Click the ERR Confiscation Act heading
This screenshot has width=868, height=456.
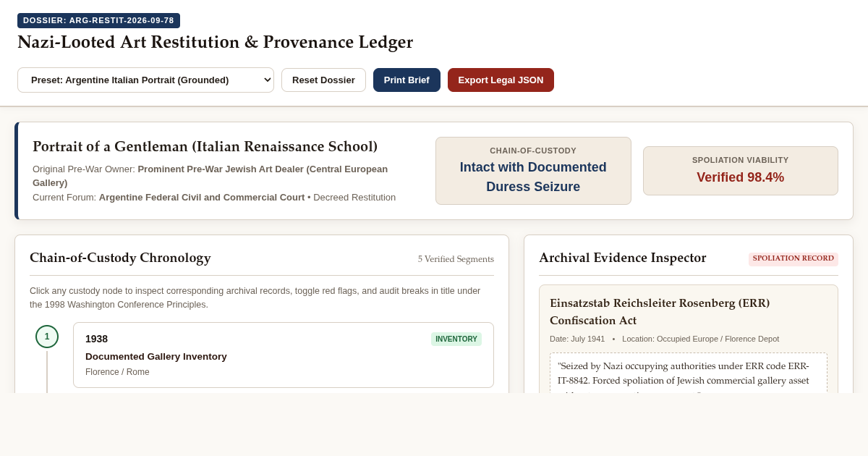point(660,311)
